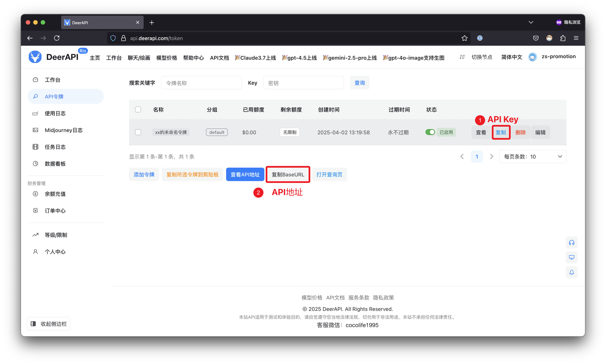Expand the 每页条数 10 dropdown
606x364 pixels.
pos(533,156)
